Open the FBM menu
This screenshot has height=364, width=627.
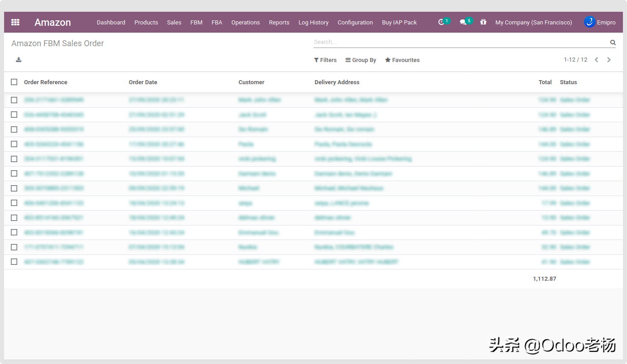point(197,22)
